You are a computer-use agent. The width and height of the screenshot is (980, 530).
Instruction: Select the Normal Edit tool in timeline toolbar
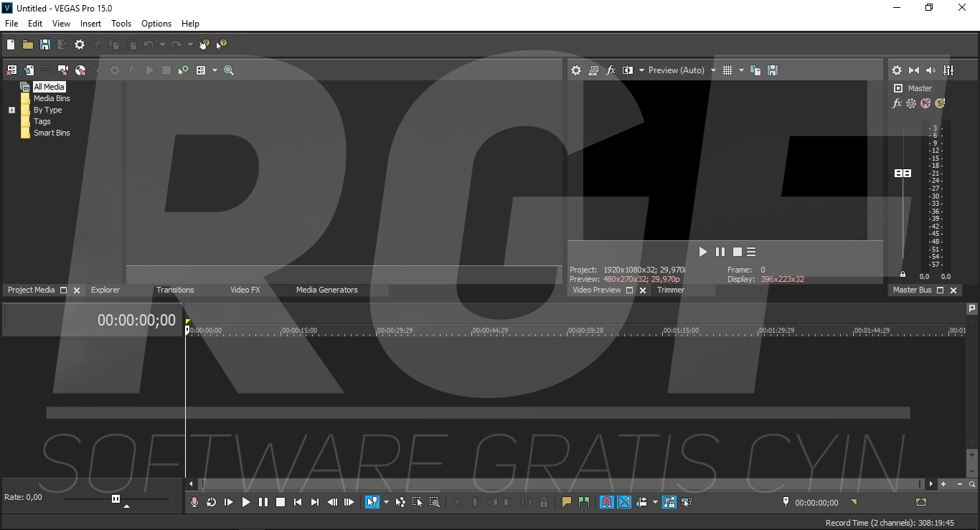[372, 502]
